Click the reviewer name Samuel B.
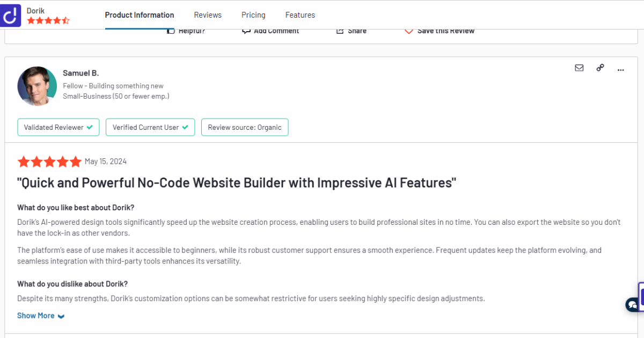Viewport: 644px width, 338px height. 81,73
